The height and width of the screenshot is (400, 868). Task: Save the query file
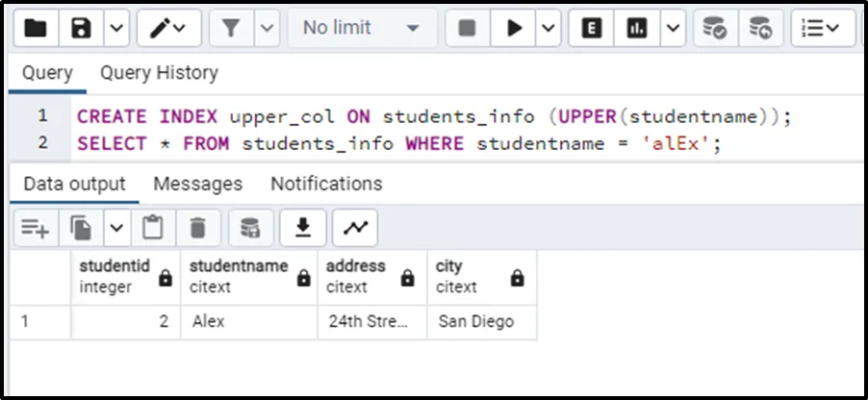tap(81, 28)
